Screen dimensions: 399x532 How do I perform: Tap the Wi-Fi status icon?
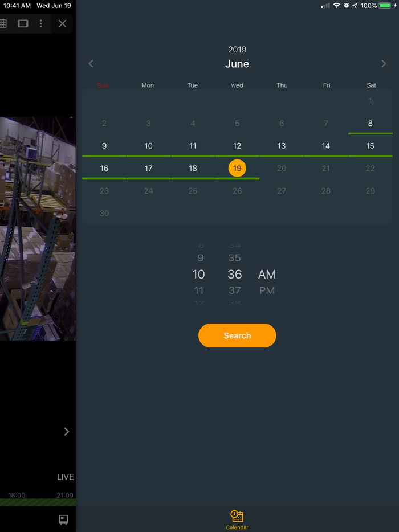pos(336,6)
